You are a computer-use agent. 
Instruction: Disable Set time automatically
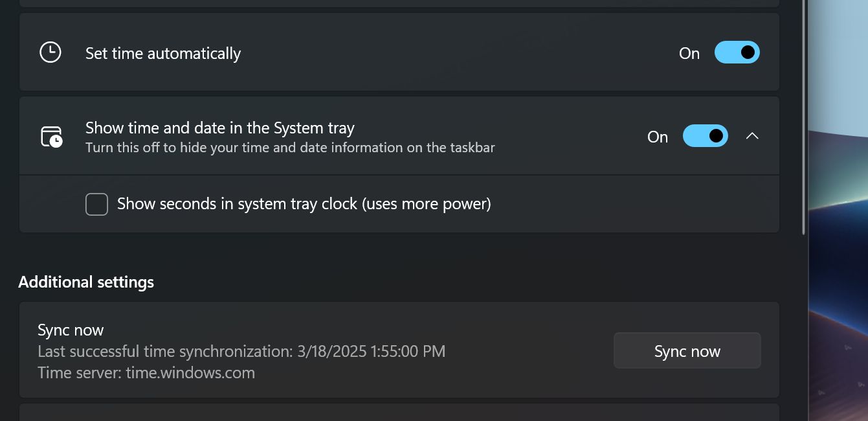pos(737,52)
